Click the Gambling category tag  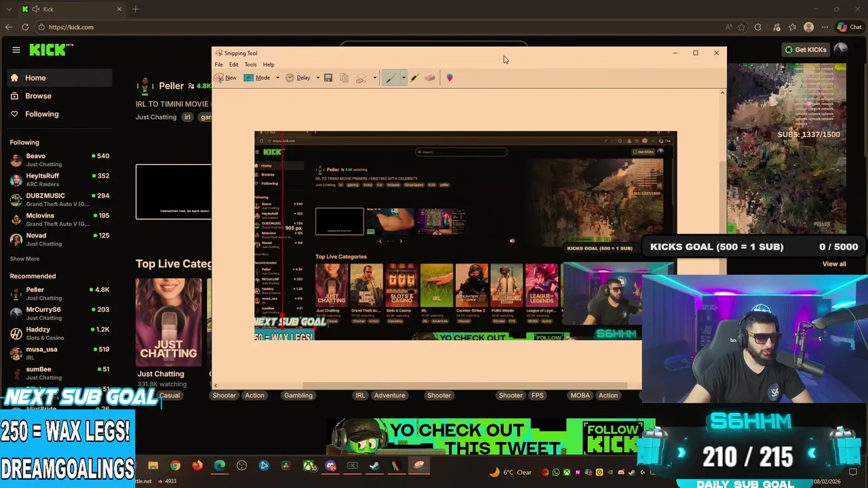click(x=298, y=395)
